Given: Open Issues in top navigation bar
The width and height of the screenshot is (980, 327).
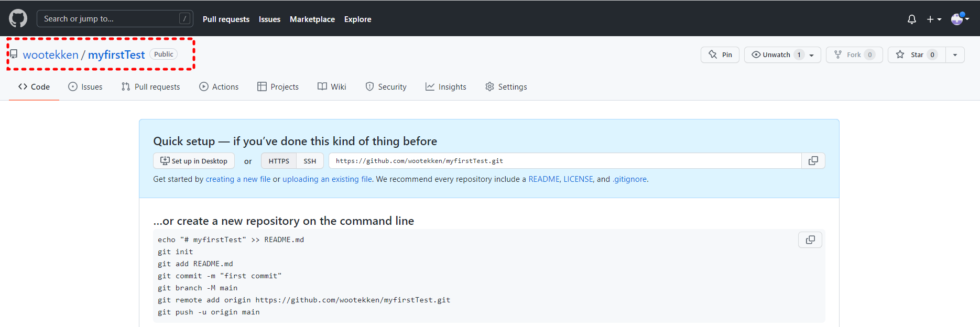Looking at the screenshot, I should (269, 19).
